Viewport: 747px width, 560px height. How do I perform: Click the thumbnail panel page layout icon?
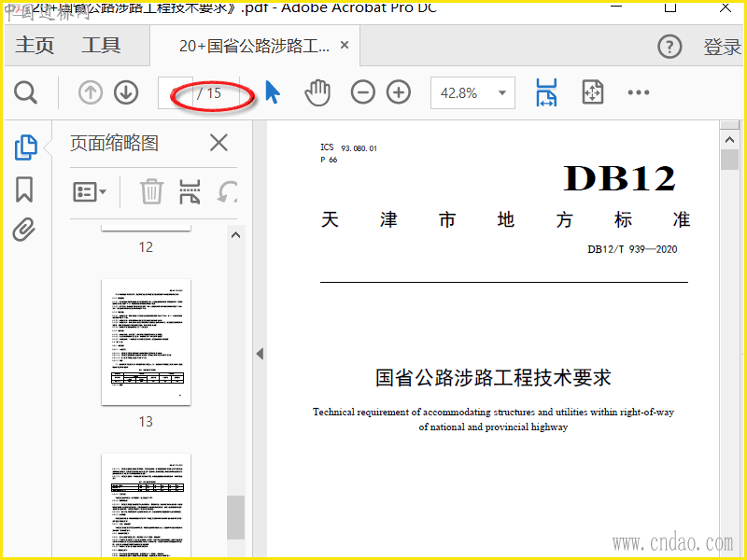190,191
